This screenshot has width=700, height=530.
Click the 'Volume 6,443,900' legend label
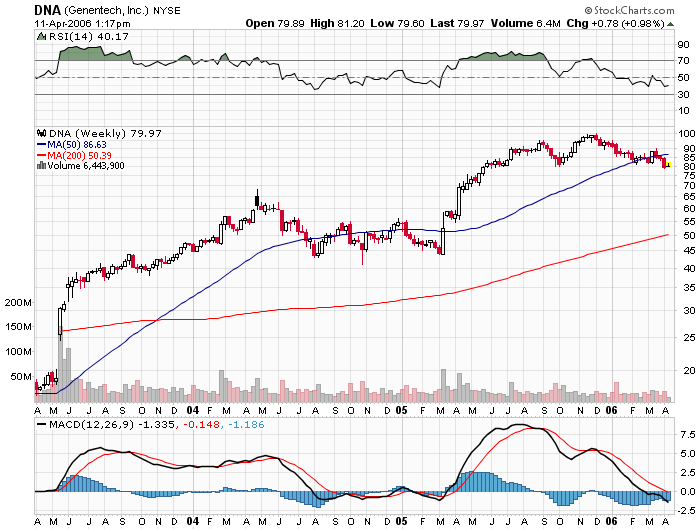click(x=86, y=166)
